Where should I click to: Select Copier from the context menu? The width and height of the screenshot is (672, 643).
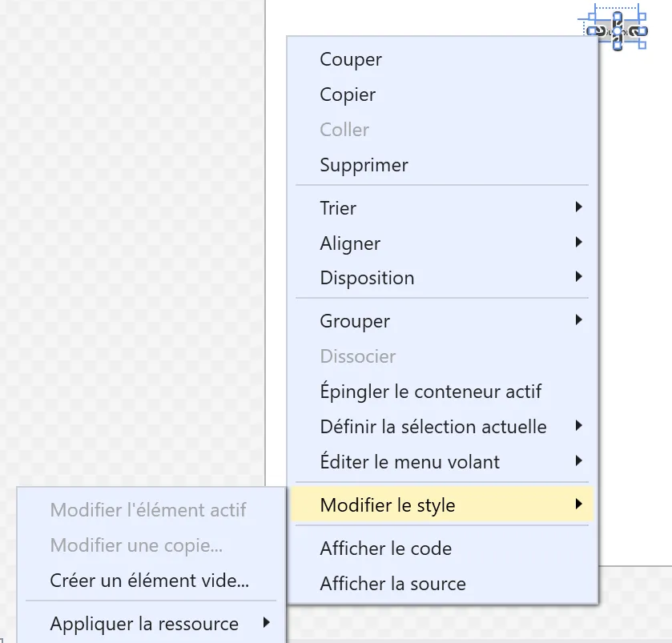[348, 94]
